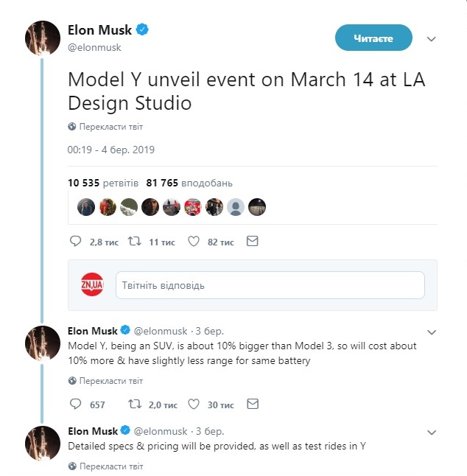Reply to the "10% bigger" Model Y tweet
This screenshot has height=476, width=467.
pos(74,405)
